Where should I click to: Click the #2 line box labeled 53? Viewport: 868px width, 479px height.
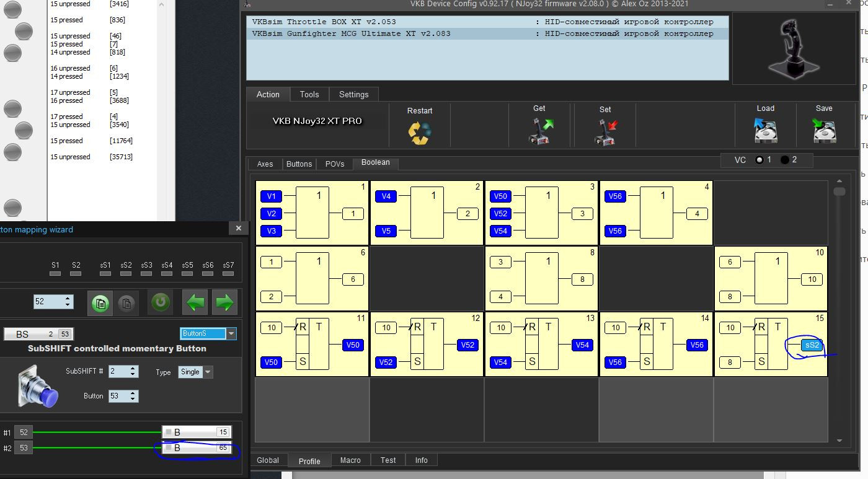click(24, 447)
